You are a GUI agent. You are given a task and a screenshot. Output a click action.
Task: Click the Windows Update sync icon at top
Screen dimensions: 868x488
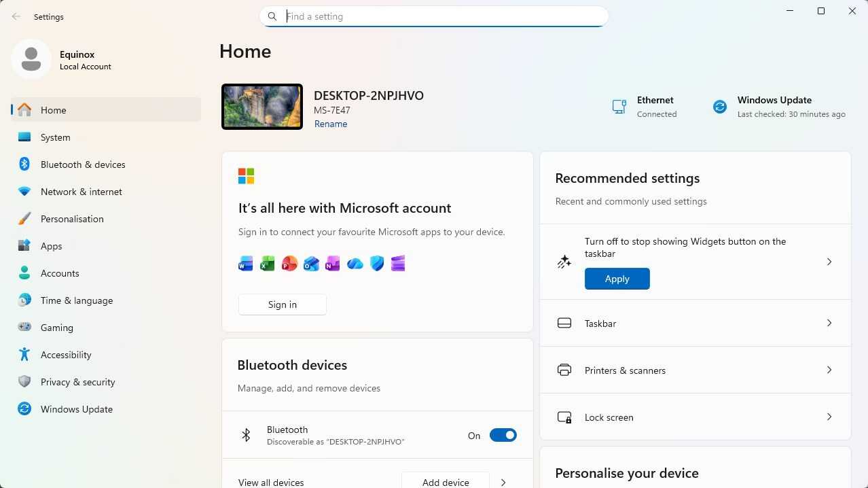click(719, 107)
